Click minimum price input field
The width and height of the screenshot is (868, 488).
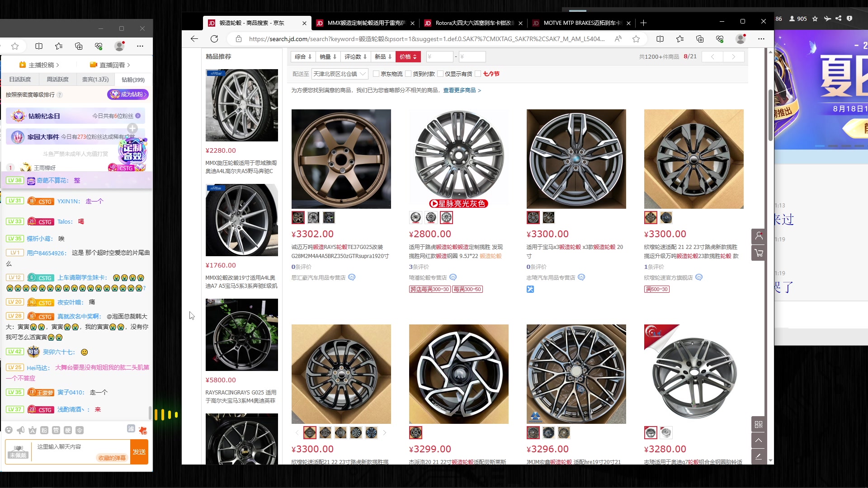tap(439, 56)
